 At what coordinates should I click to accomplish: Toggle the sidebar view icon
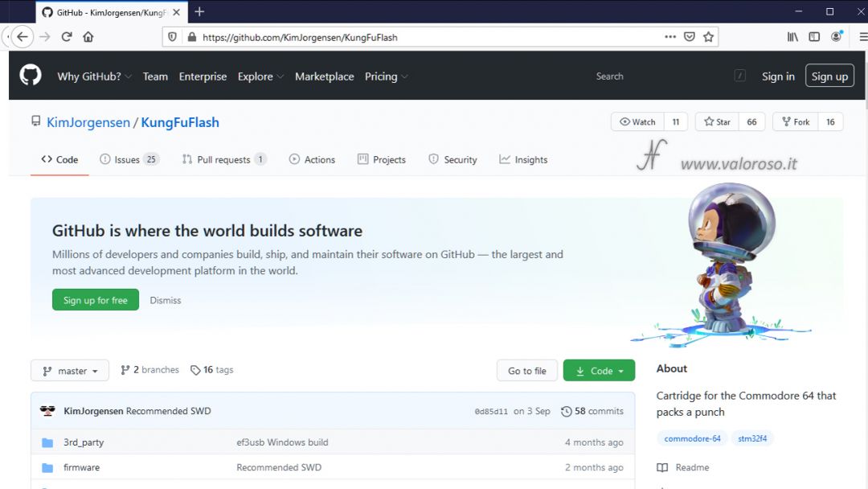tap(814, 37)
